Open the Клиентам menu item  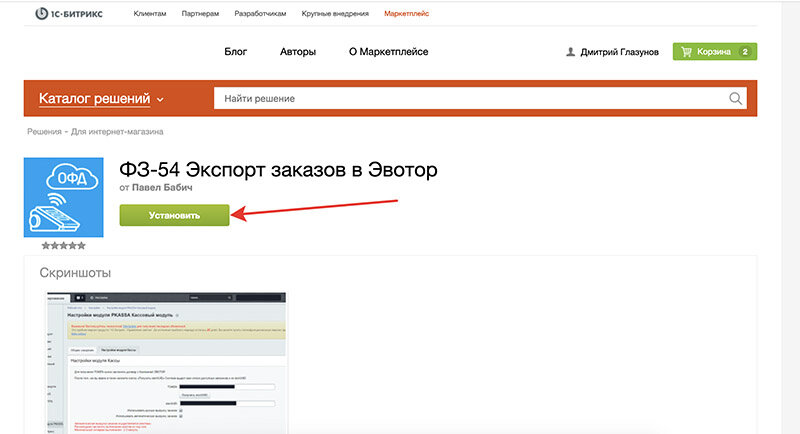(150, 14)
